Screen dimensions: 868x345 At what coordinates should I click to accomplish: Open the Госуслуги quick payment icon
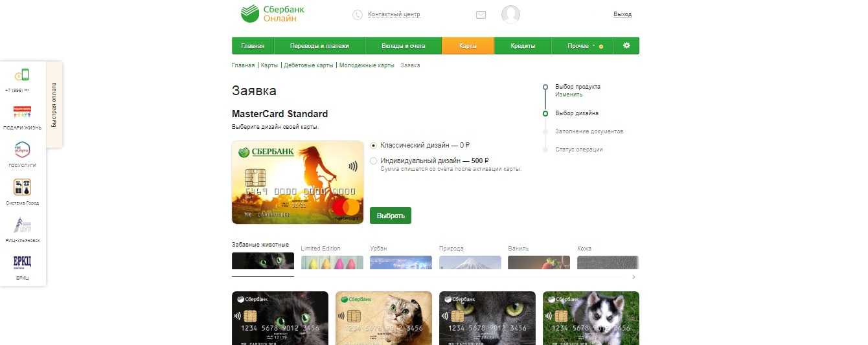[x=23, y=150]
